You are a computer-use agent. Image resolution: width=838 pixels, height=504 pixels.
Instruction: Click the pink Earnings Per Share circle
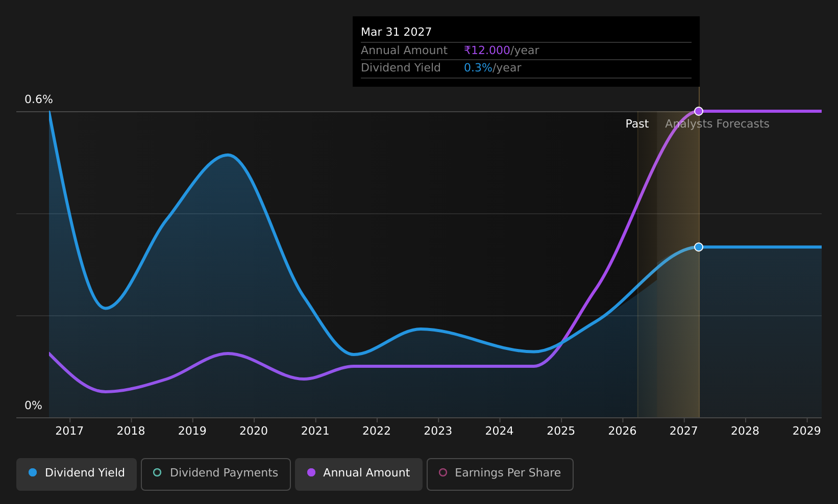pyautogui.click(x=443, y=472)
